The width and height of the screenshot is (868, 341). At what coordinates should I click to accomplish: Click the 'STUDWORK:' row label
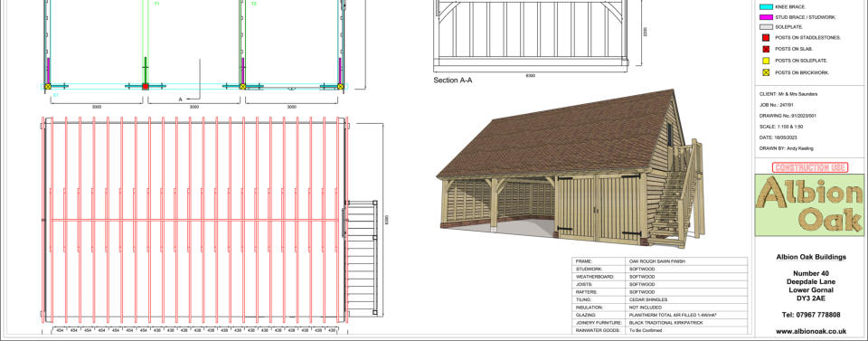coord(588,269)
